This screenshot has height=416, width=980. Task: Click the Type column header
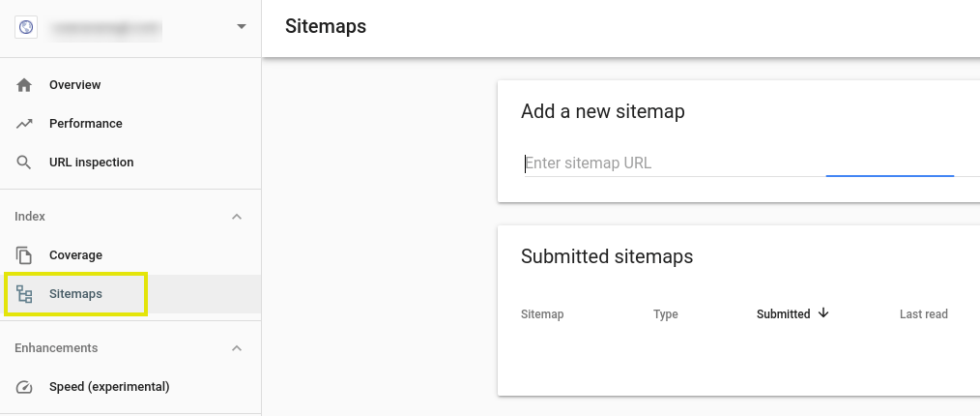[666, 314]
